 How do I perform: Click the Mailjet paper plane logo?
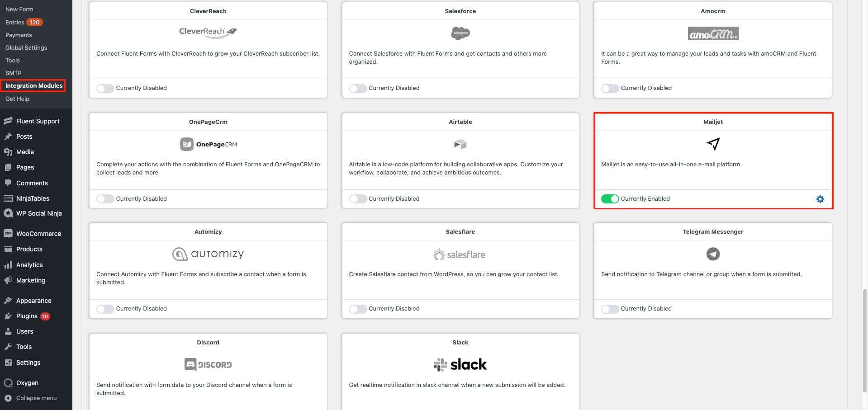pos(713,144)
